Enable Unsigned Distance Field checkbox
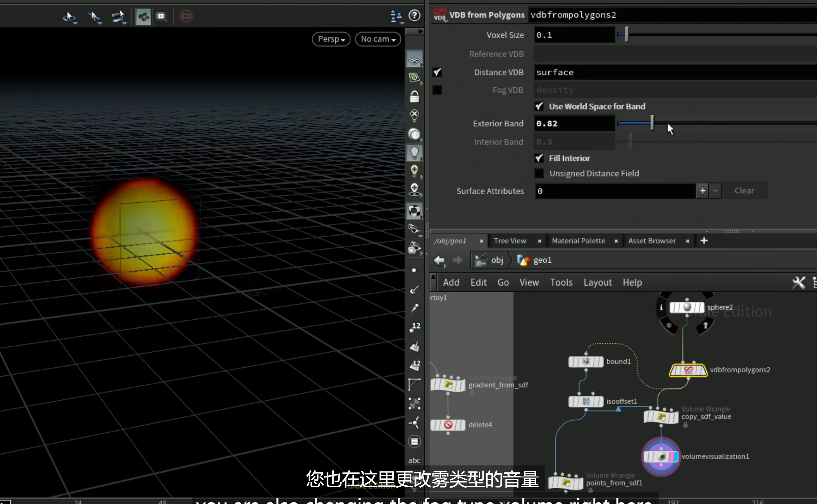Viewport: 817px width, 504px height. pos(539,173)
